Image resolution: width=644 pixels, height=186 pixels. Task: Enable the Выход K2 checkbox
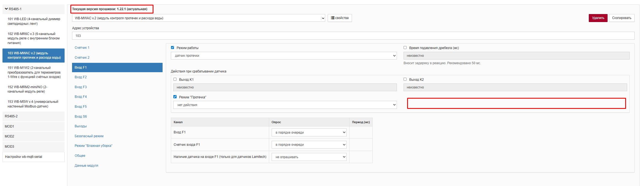(x=405, y=79)
